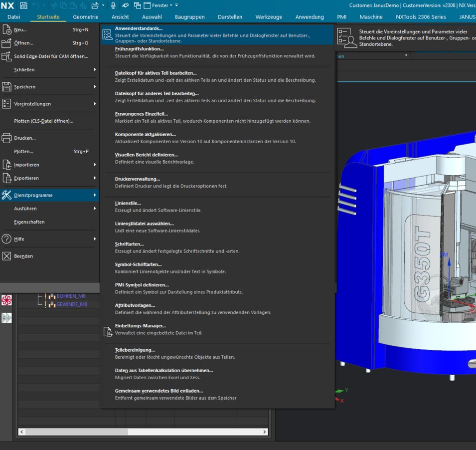Choose Gemeinsam verwendetes Bild entladen

coord(217,395)
